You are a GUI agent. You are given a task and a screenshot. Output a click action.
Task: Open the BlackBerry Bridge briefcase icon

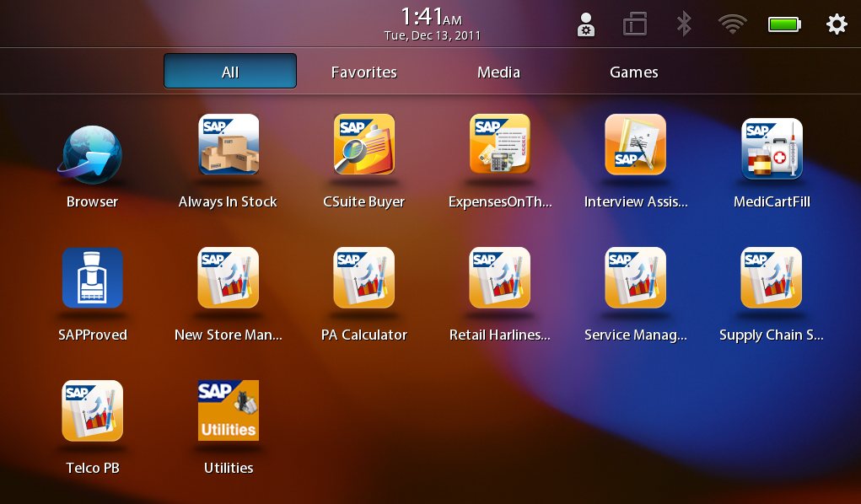[x=635, y=24]
